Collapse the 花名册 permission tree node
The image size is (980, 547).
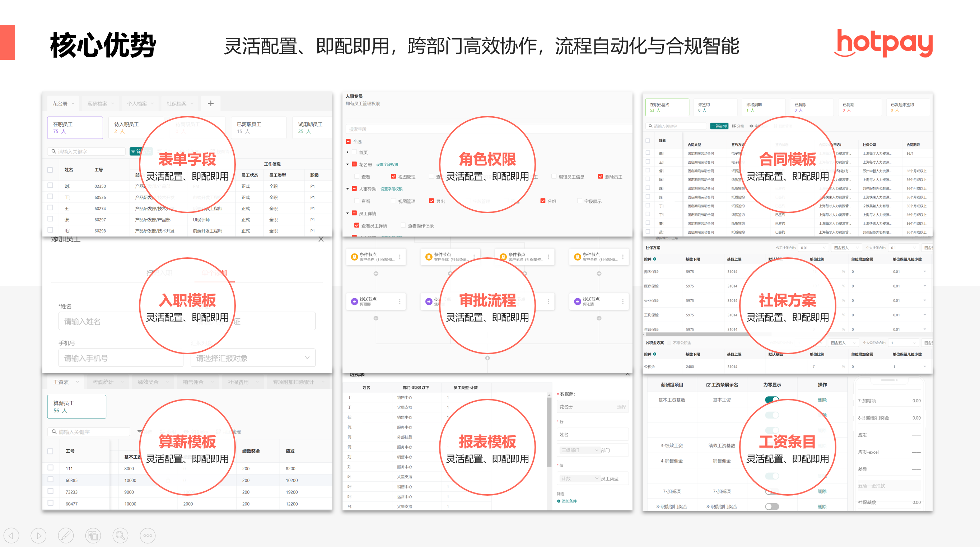click(x=347, y=164)
